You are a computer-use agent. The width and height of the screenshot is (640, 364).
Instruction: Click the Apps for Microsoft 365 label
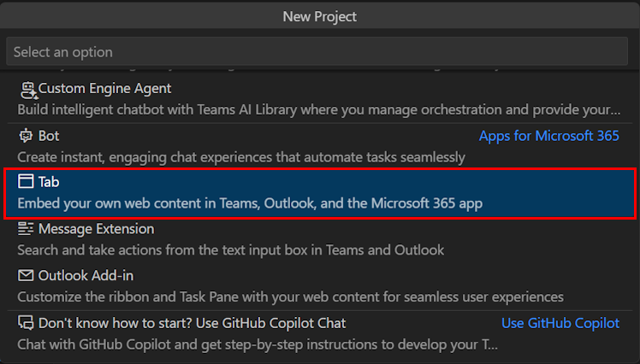pos(549,136)
